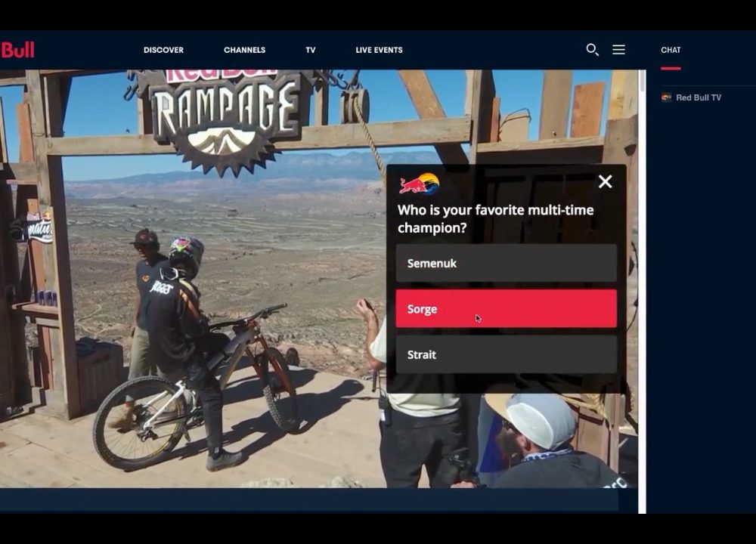
Task: Click the Red Bull TV chat avatar
Action: click(x=666, y=97)
